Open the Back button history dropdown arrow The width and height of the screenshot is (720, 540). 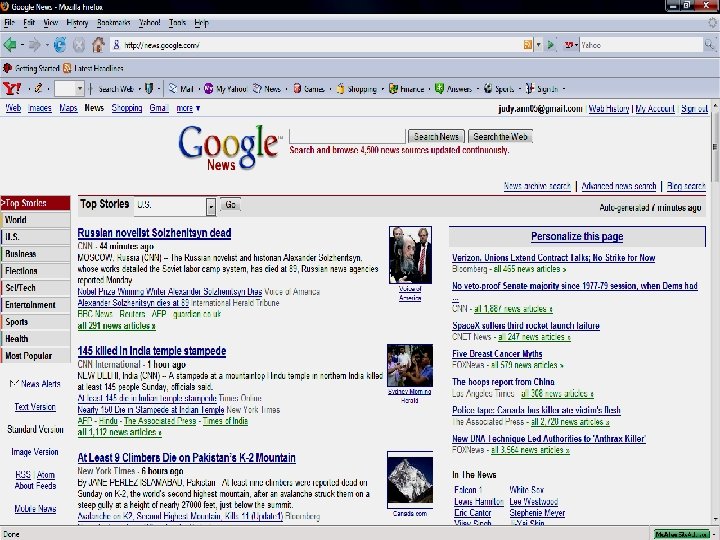pyautogui.click(x=22, y=45)
